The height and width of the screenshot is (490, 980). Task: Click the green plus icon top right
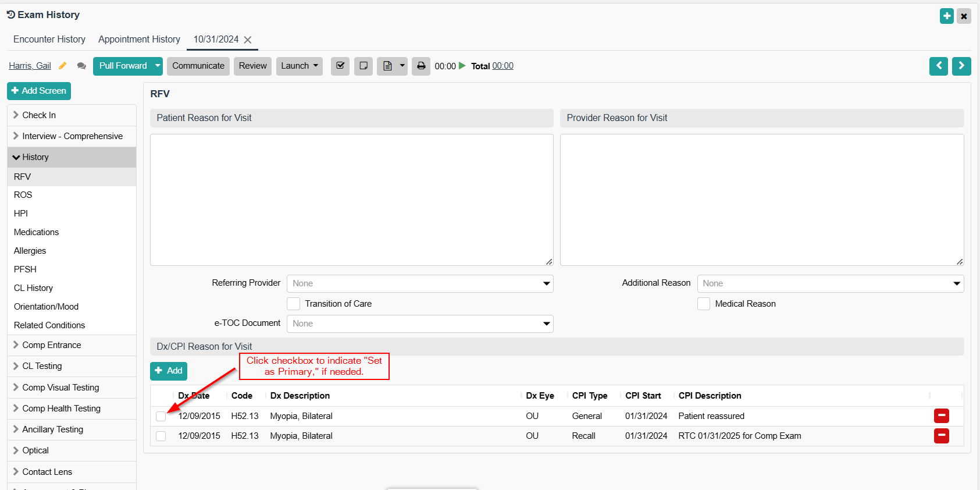point(946,16)
